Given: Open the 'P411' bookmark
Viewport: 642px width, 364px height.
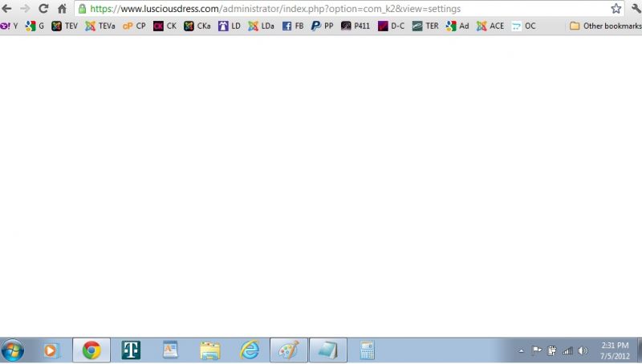Looking at the screenshot, I should 356,26.
